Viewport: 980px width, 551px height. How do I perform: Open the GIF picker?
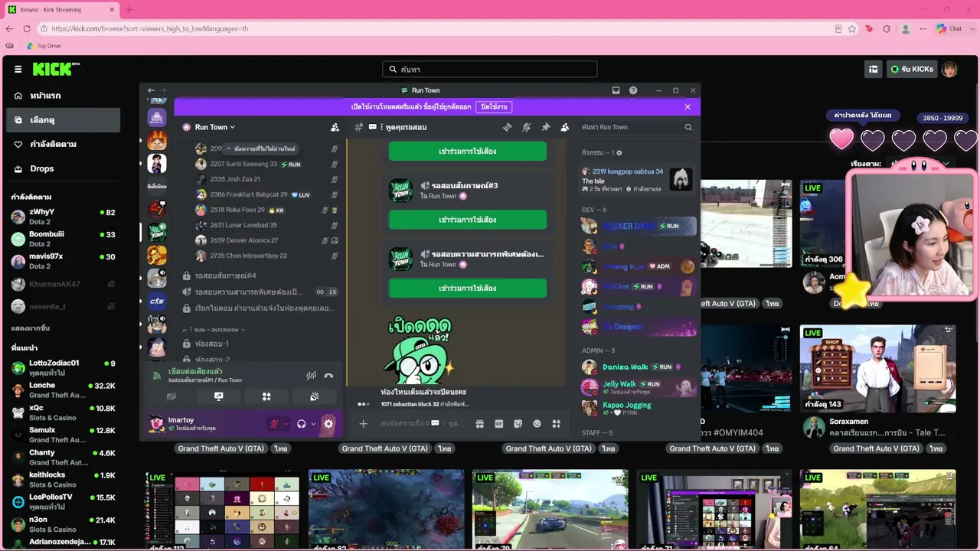tap(499, 423)
